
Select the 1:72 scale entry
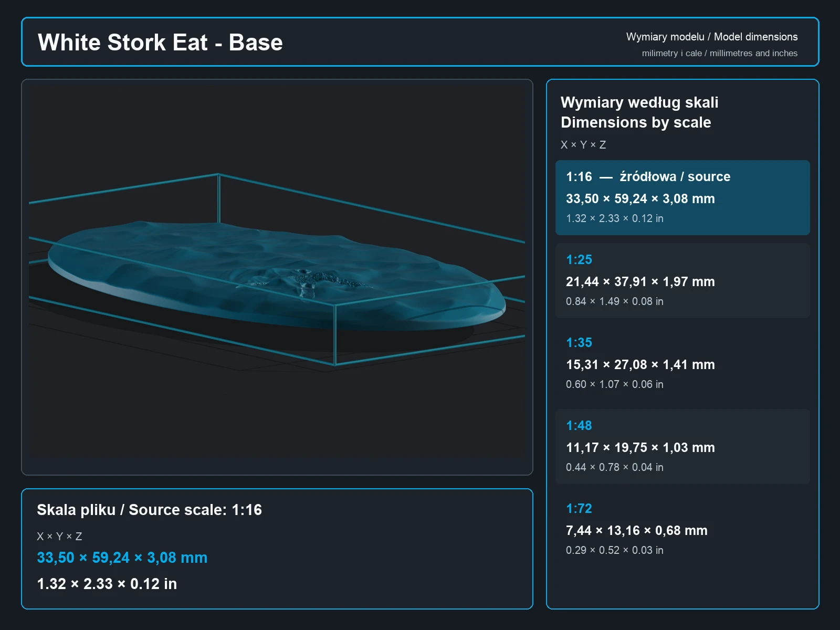(682, 529)
